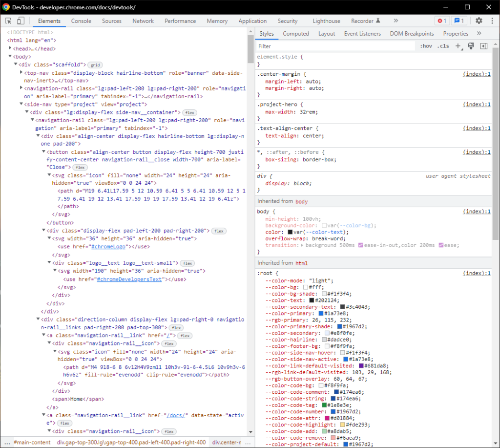Activate the inspect element picker icon
This screenshot has height=448, width=500.
(8, 21)
